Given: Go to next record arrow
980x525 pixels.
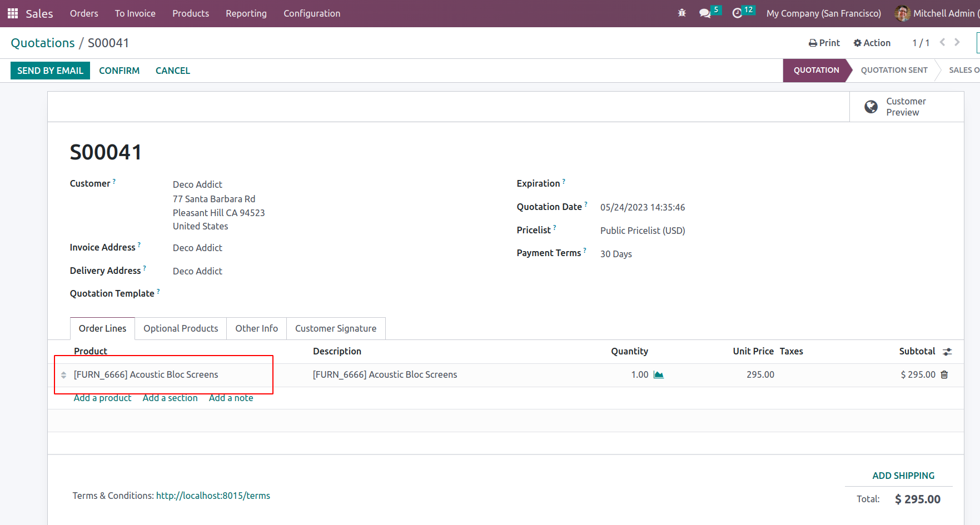Looking at the screenshot, I should (x=957, y=42).
